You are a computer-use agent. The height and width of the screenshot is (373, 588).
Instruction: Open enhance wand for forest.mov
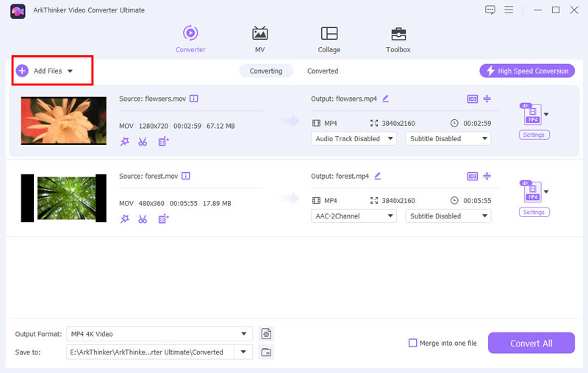pos(124,219)
